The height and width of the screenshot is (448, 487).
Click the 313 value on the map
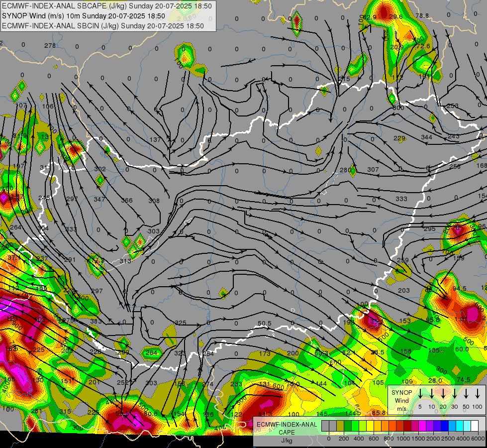tap(125, 261)
